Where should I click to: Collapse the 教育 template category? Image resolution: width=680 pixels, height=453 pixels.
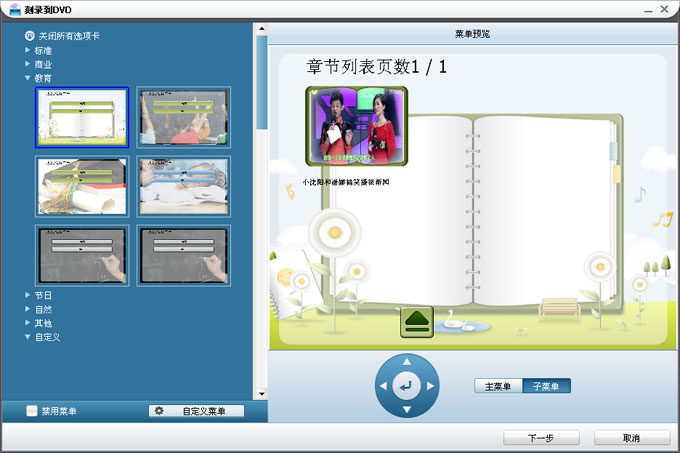coord(28,78)
